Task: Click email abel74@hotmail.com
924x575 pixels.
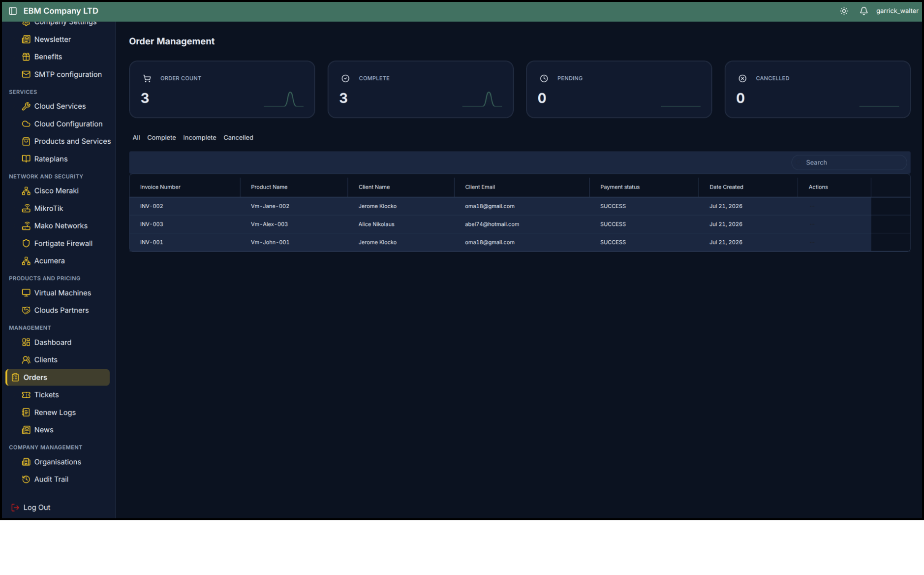Action: coord(492,224)
